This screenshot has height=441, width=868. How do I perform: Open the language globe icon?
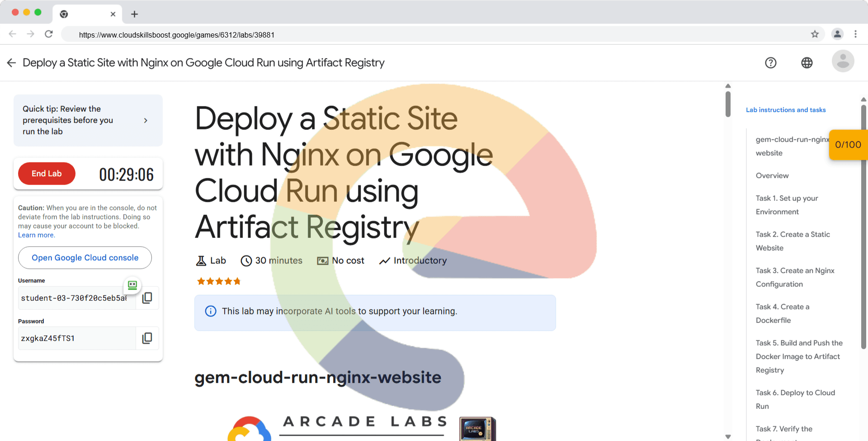pos(807,63)
